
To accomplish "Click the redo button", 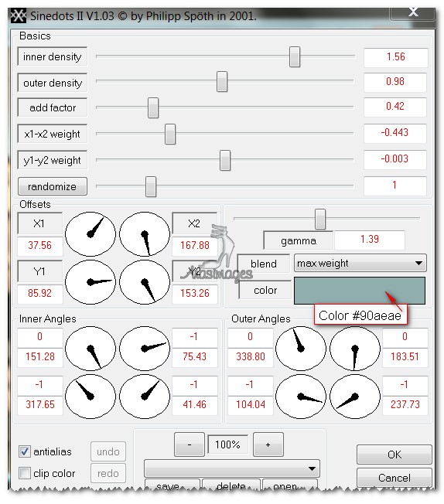I will [108, 473].
